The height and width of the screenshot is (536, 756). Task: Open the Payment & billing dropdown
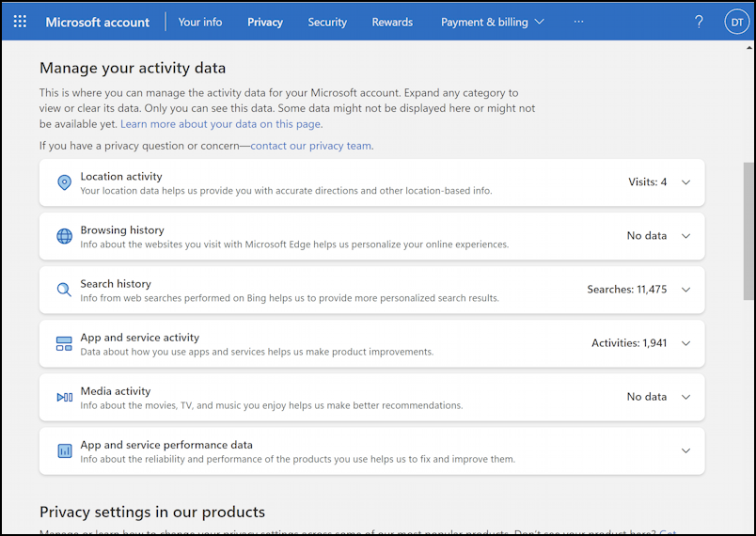pos(493,23)
